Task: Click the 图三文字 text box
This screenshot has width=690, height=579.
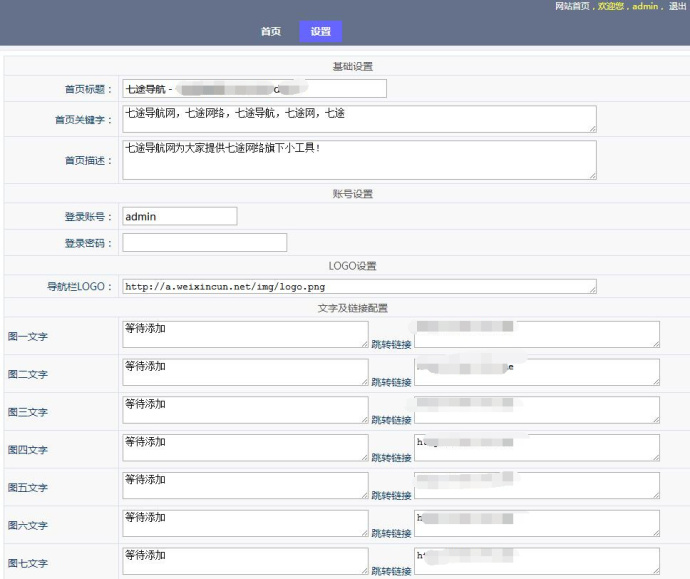Action: coord(245,410)
